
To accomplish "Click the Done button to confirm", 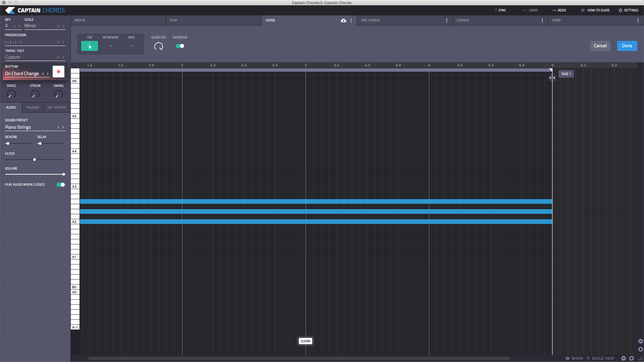I will 627,46.
